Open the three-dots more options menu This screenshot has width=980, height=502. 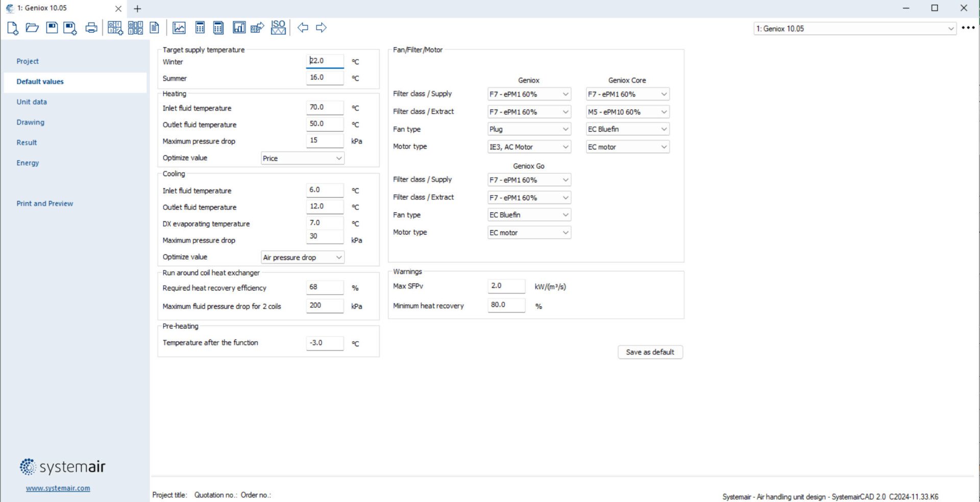pyautogui.click(x=968, y=28)
